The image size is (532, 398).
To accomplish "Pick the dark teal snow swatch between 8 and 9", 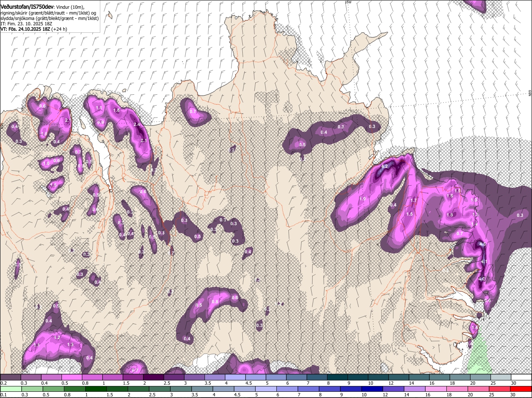I will click(337, 377).
